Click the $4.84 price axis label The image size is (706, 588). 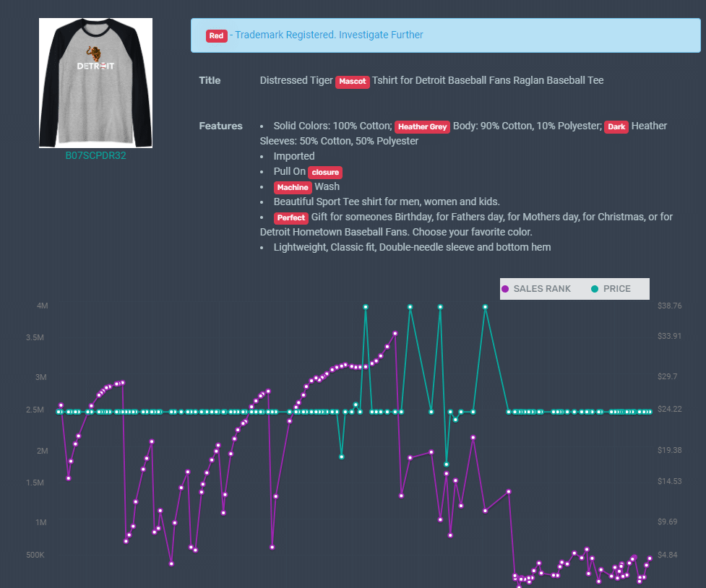pos(667,555)
